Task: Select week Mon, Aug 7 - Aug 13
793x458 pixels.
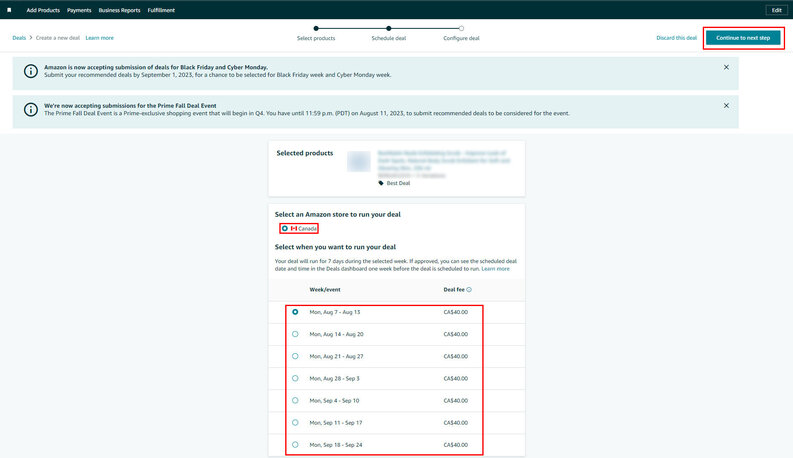Action: click(x=295, y=312)
